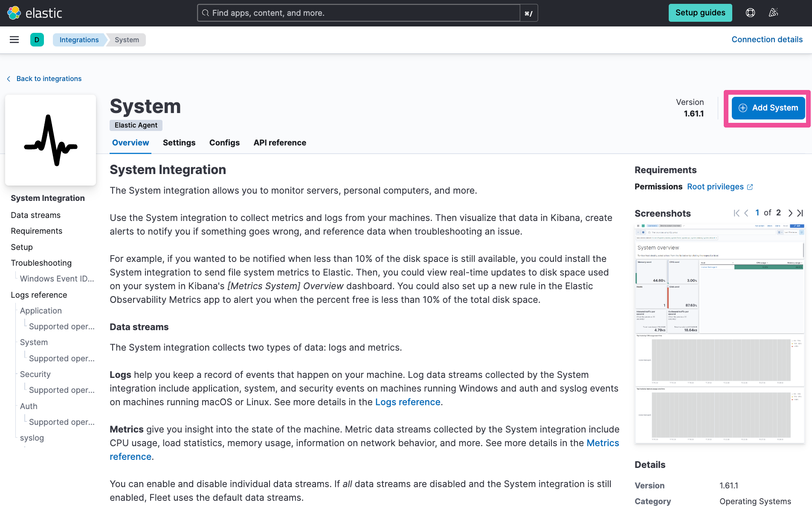The height and width of the screenshot is (511, 812).
Task: Switch to the Settings tab
Action: point(179,142)
